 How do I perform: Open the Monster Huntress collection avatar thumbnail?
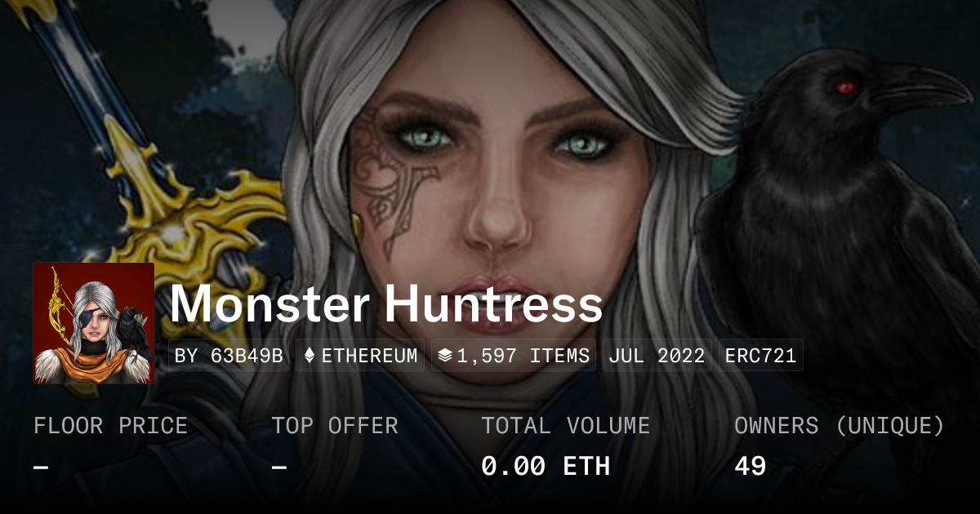pos(94,323)
